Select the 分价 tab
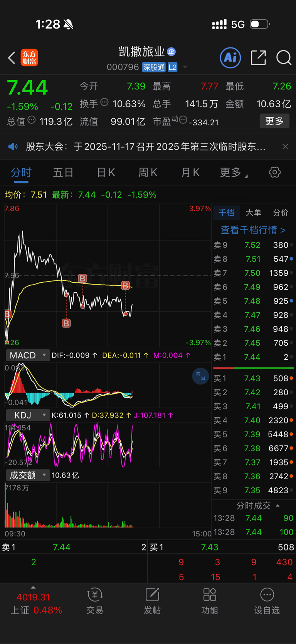296x644 pixels. point(281,212)
